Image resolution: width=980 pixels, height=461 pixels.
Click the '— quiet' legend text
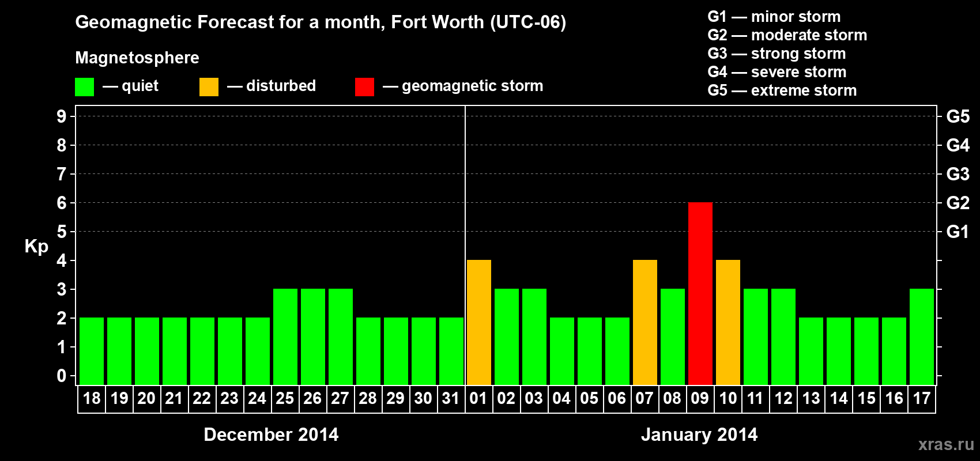(x=130, y=86)
